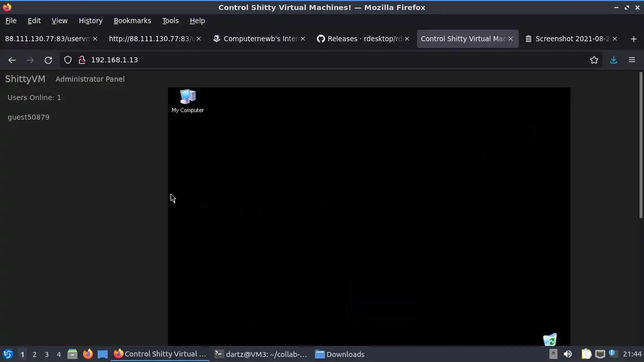644x362 pixels.
Task: Click the notification tray icon with badge
Action: click(x=612, y=353)
